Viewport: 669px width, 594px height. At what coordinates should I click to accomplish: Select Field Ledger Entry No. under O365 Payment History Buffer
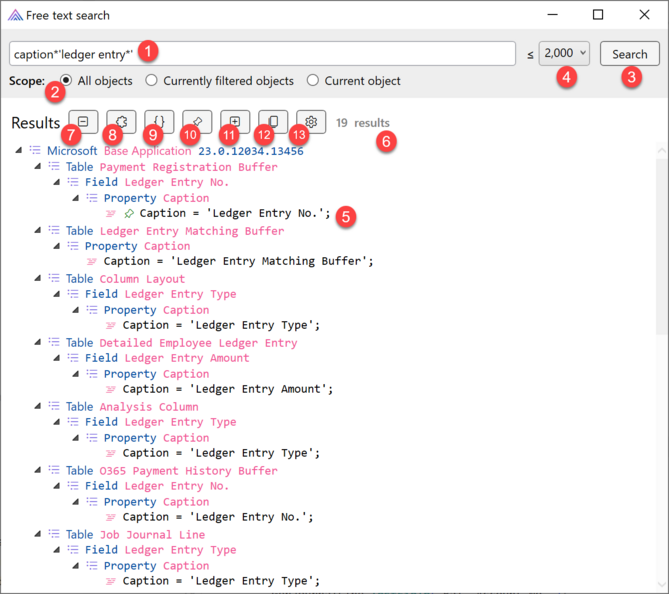click(157, 486)
